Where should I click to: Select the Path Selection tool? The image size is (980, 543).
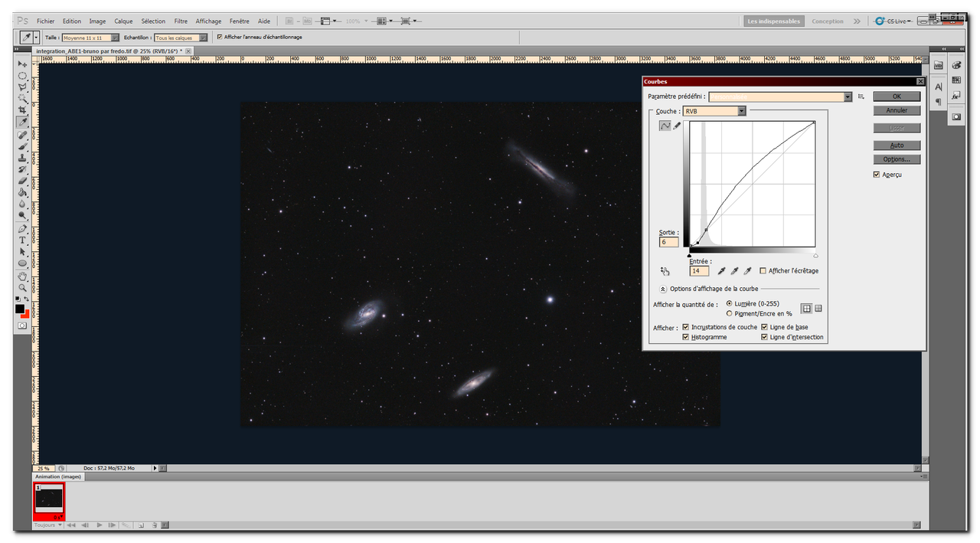pyautogui.click(x=22, y=251)
